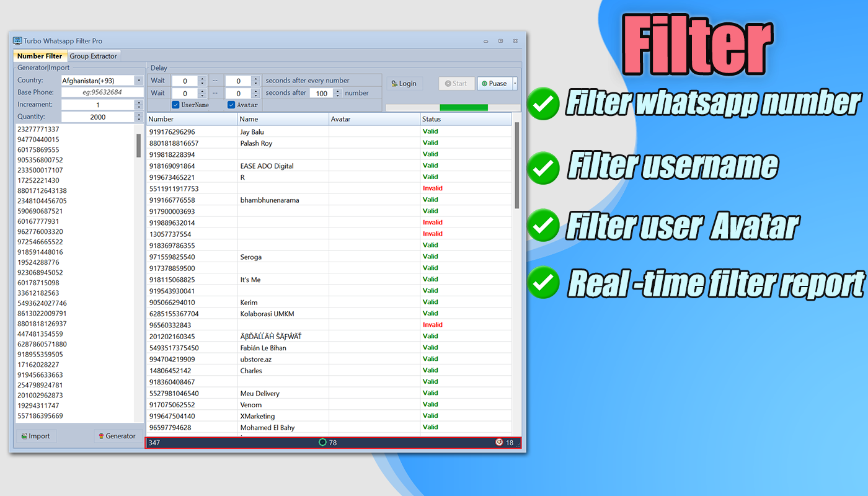
Task: Click the Quantity spinner arrows
Action: point(139,117)
